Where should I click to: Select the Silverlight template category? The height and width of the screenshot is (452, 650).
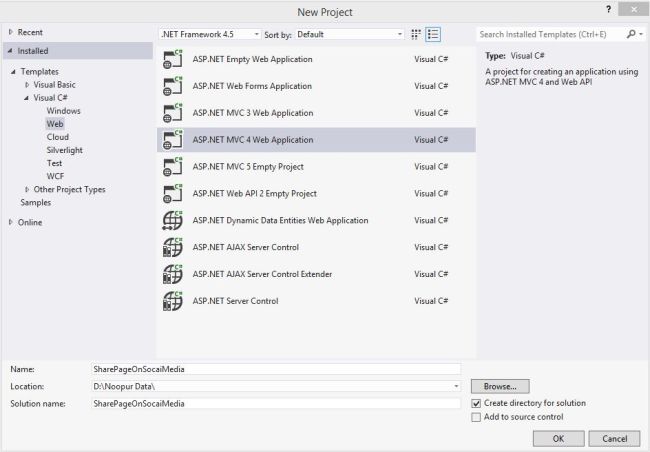65,150
